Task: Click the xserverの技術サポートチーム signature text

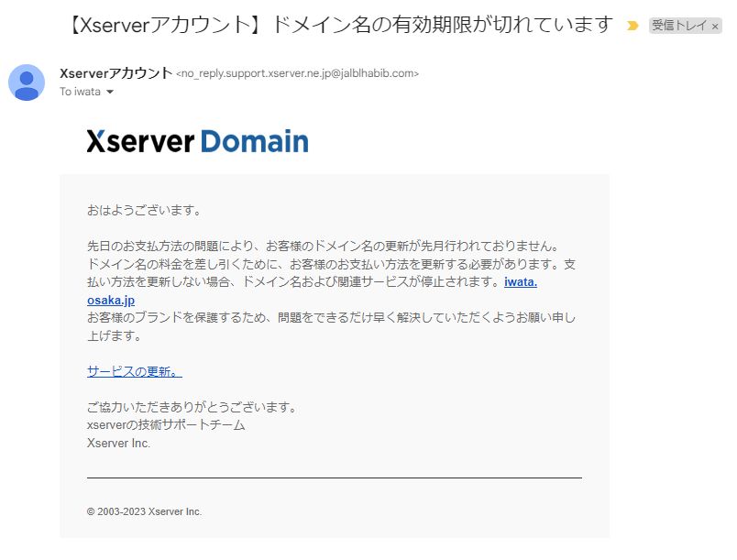Action: point(166,425)
